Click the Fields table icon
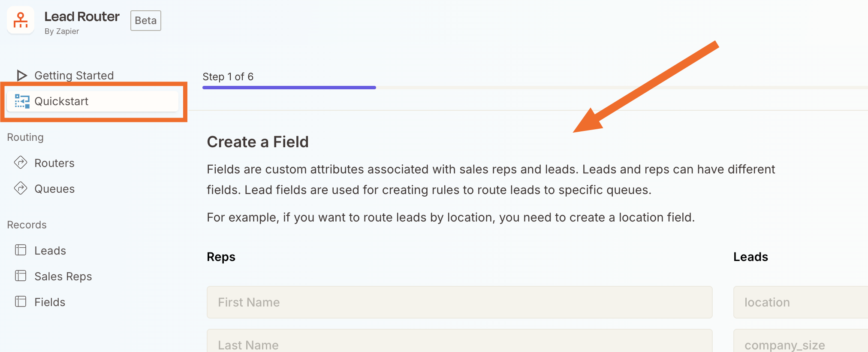The height and width of the screenshot is (352, 868). point(21,301)
